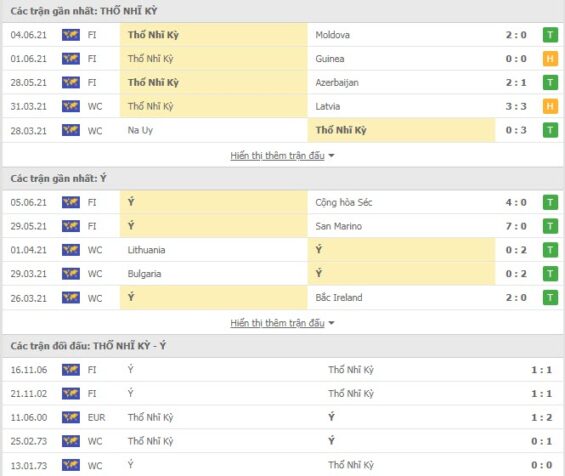Open the Cộng hòa Séc opponent name
565x476 pixels.
[x=344, y=203]
